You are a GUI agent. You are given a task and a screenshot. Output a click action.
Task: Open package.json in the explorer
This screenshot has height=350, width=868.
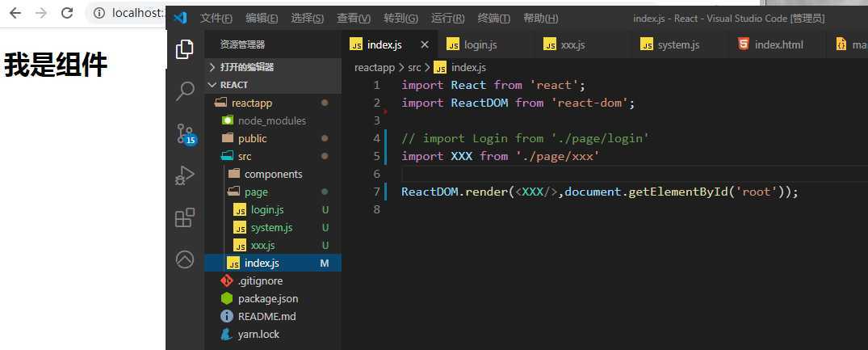click(x=273, y=298)
